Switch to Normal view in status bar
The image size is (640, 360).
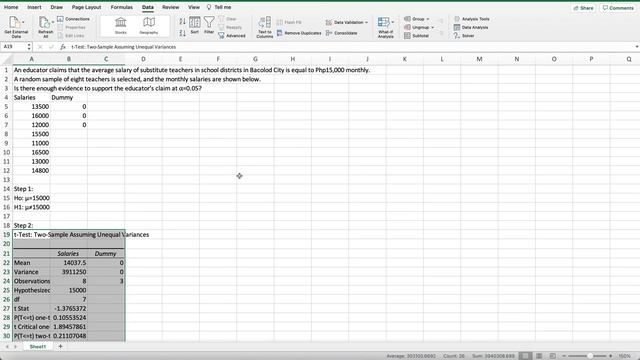(x=526, y=356)
